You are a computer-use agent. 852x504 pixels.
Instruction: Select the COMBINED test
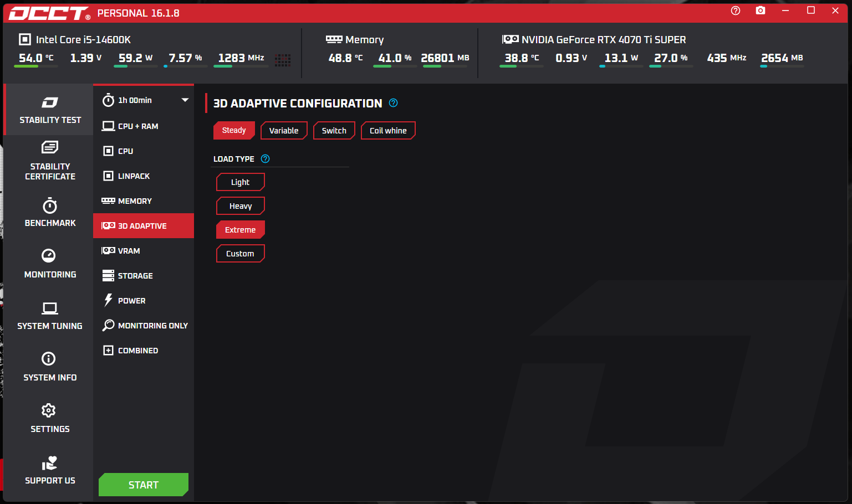coord(144,351)
